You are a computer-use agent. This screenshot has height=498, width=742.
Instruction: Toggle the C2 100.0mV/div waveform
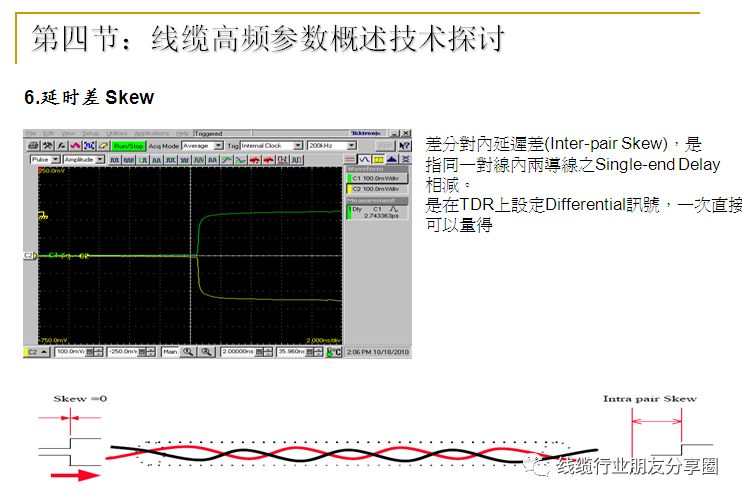(376, 188)
